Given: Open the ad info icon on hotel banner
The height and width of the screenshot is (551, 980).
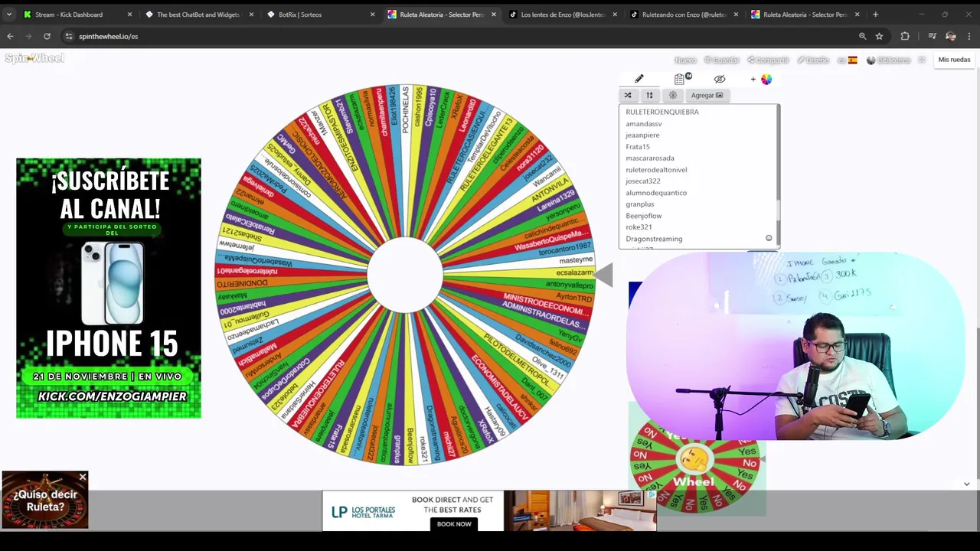Looking at the screenshot, I should (x=652, y=495).
